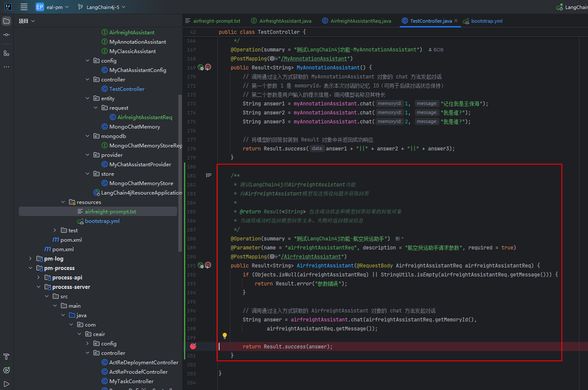The width and height of the screenshot is (588, 390).
Task: Click the IntelliJ IDEA logo icon
Action: [x=8, y=7]
